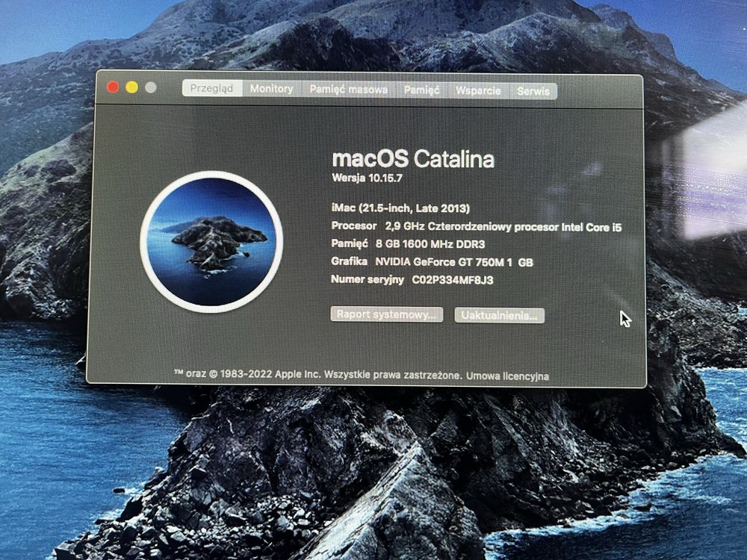Click the Apple Inc. copyright text

pyautogui.click(x=317, y=374)
